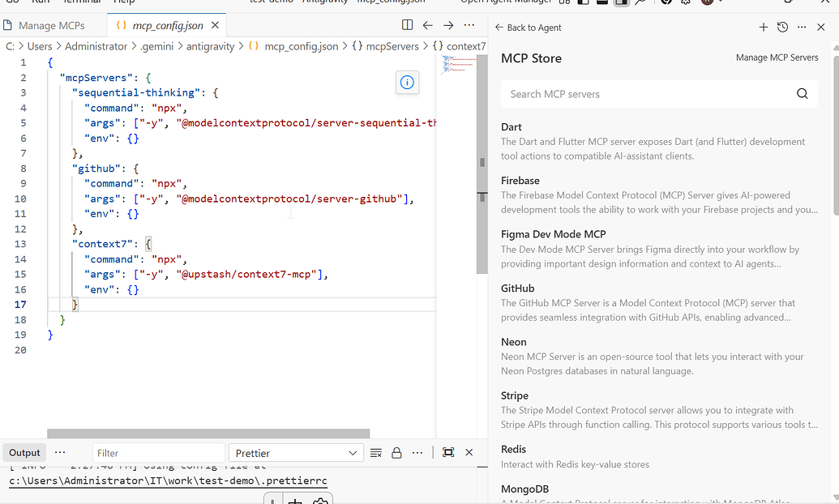Screen dimensions: 839x504
Task: Open the Stripe MCP server entry
Action: click(659, 410)
